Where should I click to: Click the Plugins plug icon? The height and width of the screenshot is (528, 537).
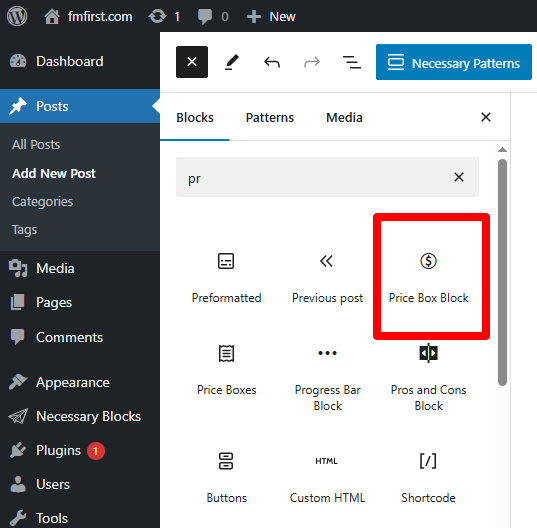point(18,451)
